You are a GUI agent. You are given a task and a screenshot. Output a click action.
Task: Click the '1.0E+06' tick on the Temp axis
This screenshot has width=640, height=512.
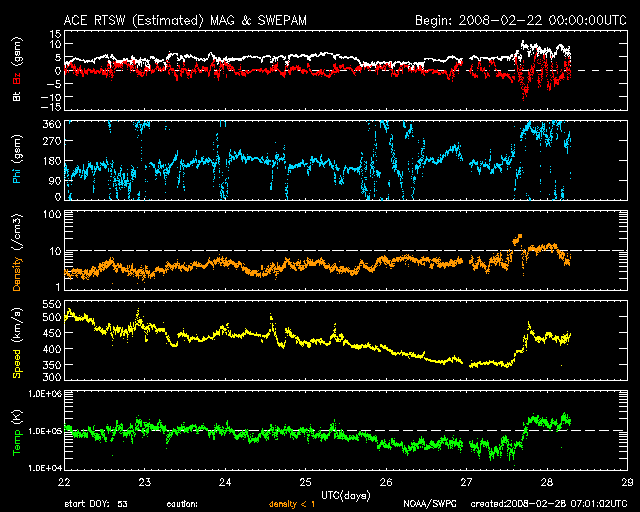[x=45, y=394]
